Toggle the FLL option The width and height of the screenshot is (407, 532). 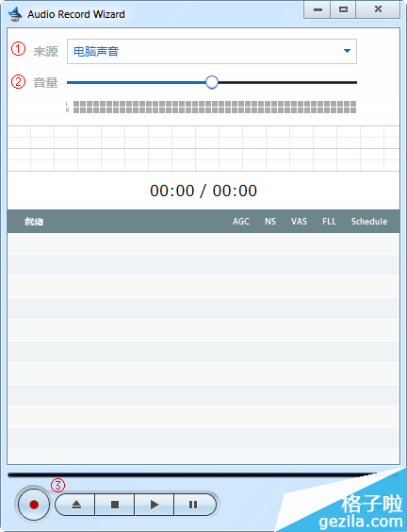[x=329, y=222]
